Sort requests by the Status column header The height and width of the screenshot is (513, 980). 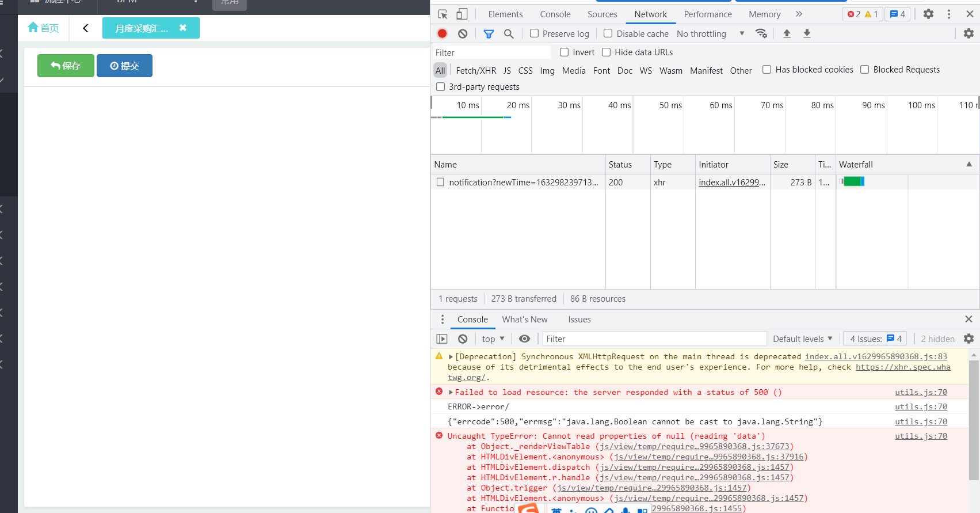(x=627, y=165)
